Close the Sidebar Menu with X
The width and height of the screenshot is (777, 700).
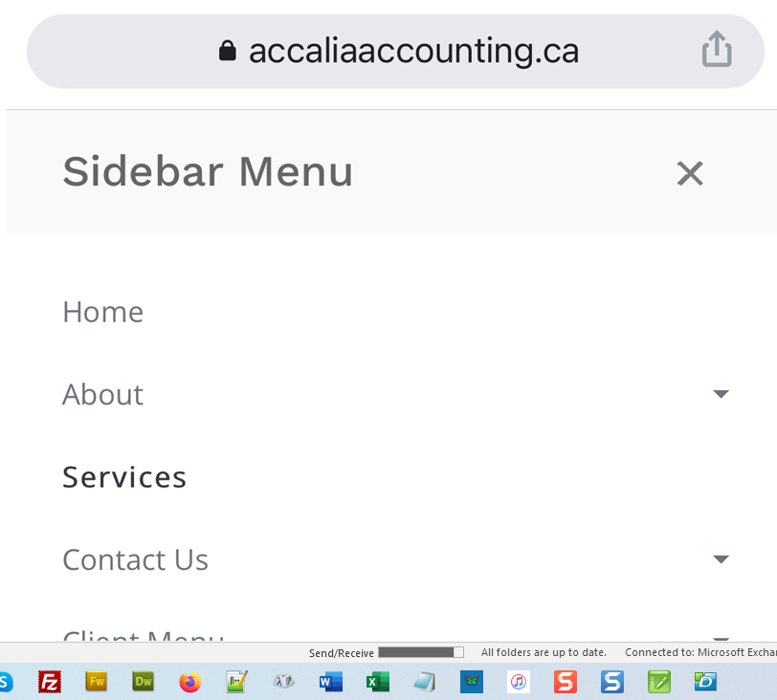click(689, 173)
